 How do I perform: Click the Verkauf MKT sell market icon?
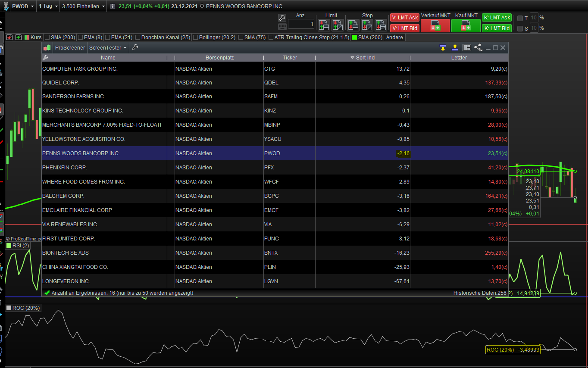pos(435,25)
